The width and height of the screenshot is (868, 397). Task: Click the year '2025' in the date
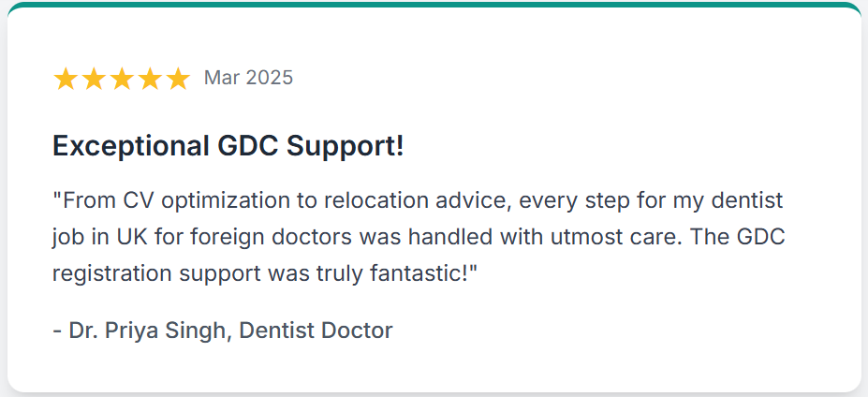click(x=269, y=78)
